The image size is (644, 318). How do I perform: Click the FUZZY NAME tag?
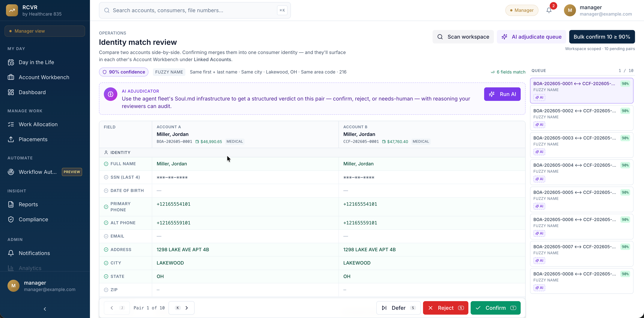pos(169,72)
